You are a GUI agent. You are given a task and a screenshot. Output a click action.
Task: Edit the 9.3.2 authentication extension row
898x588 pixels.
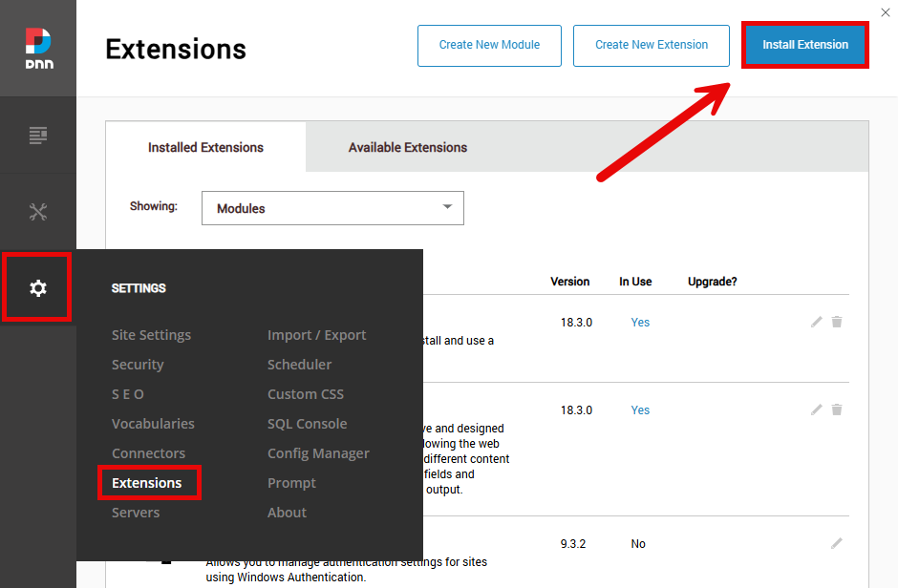point(837,544)
